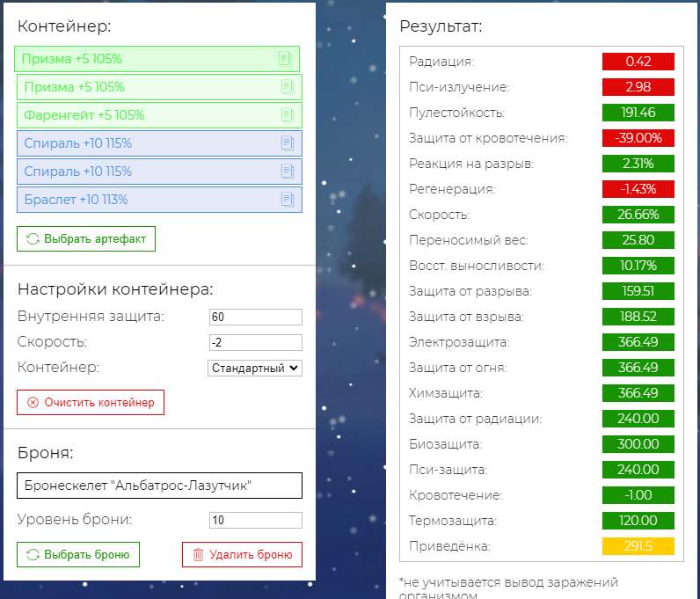Click the Результат: heading
Viewport: 700px width, 599px height.
(441, 26)
